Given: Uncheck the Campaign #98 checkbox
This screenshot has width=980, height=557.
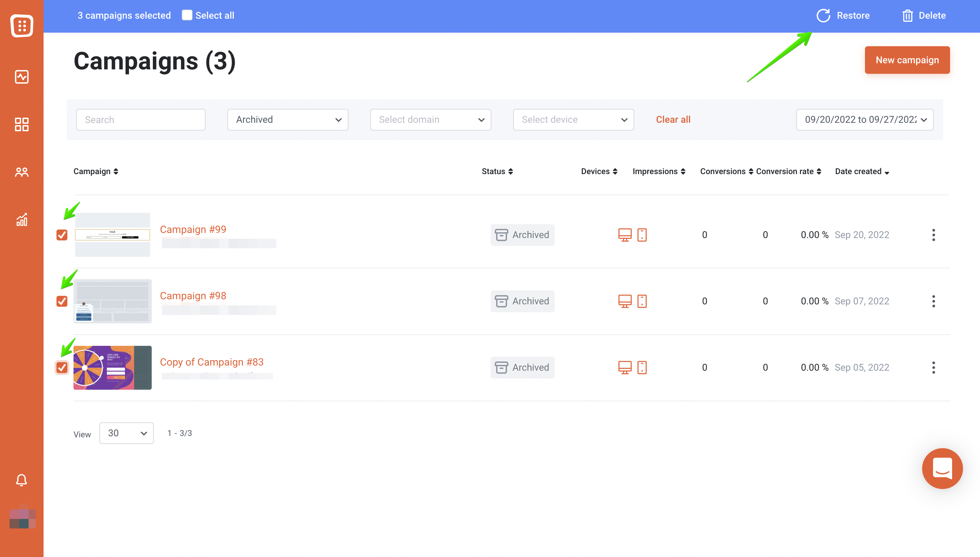Looking at the screenshot, I should [x=62, y=301].
